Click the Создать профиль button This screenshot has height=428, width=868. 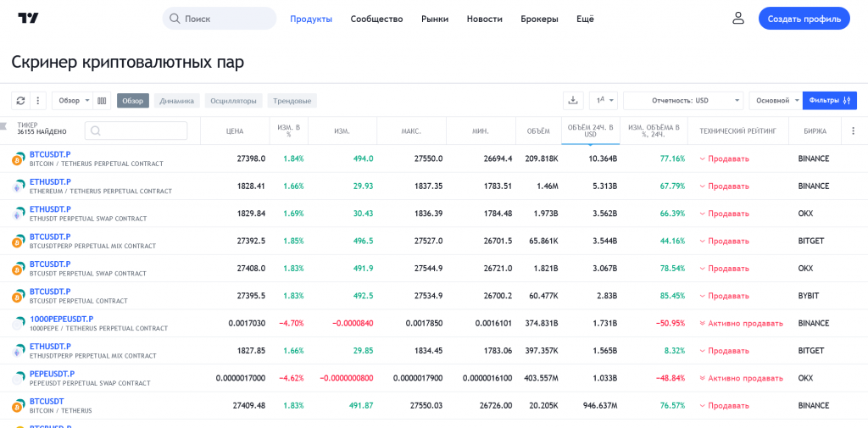[804, 19]
